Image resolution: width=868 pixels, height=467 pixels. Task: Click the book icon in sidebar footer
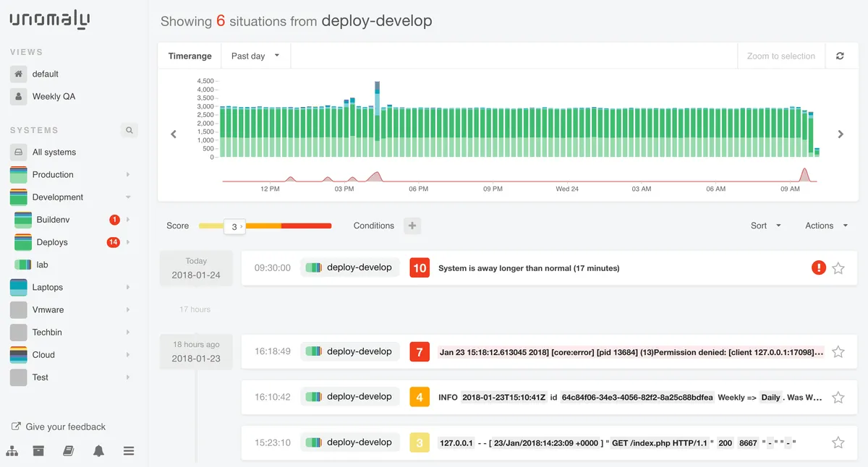[x=69, y=451]
